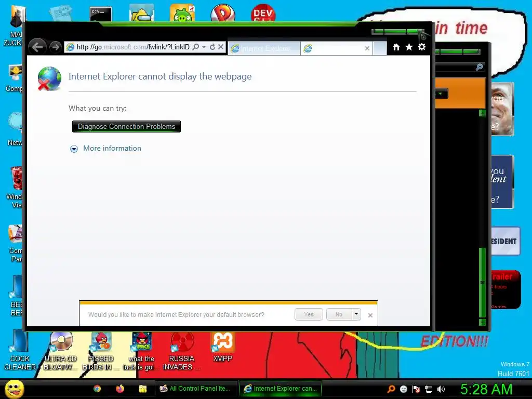
Task: Select Internet Explorer taskbar window button
Action: (280, 389)
